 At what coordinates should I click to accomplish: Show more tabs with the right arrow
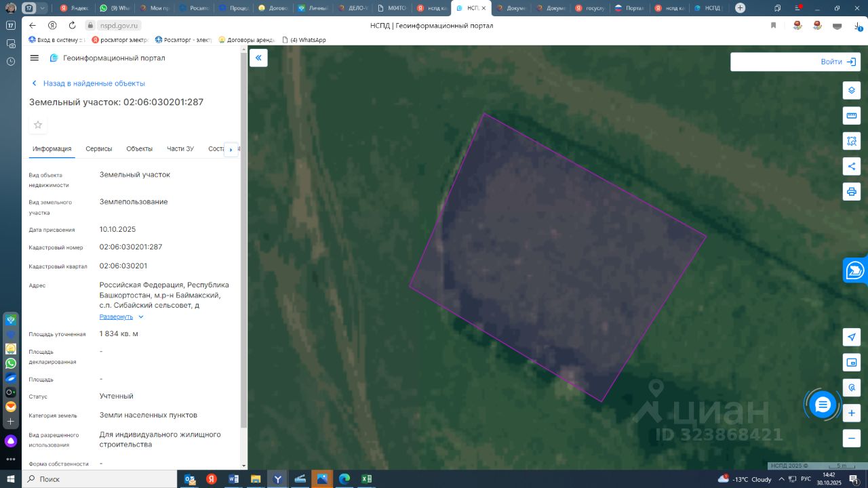tap(231, 149)
